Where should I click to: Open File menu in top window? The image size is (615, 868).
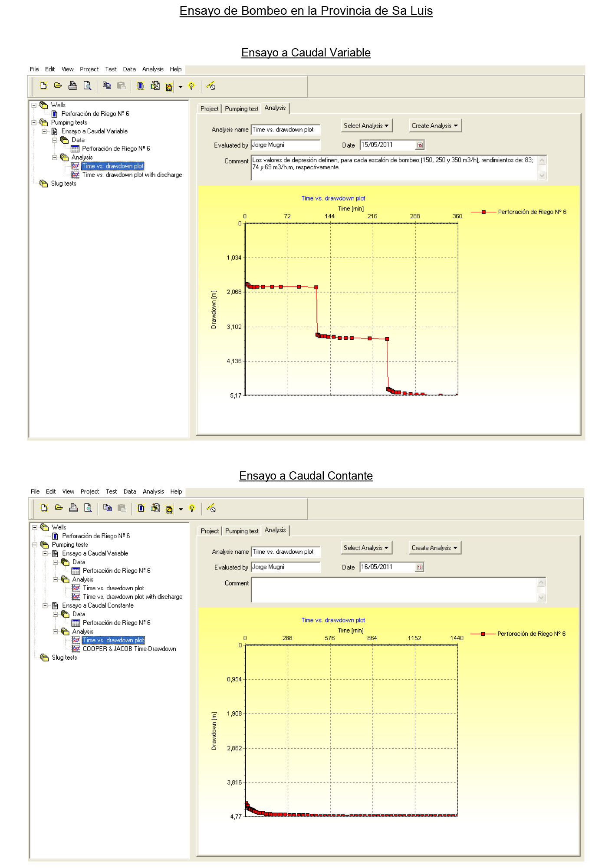tap(34, 69)
